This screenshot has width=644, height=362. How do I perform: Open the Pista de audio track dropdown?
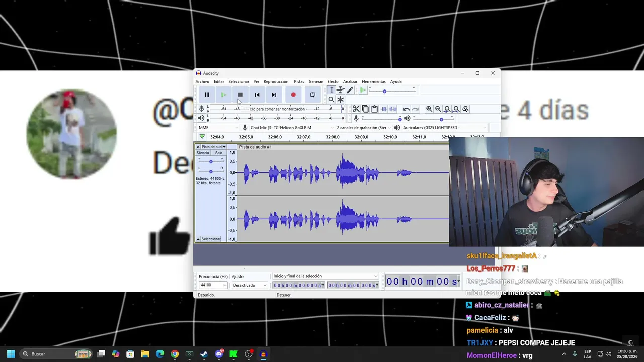tap(214, 147)
